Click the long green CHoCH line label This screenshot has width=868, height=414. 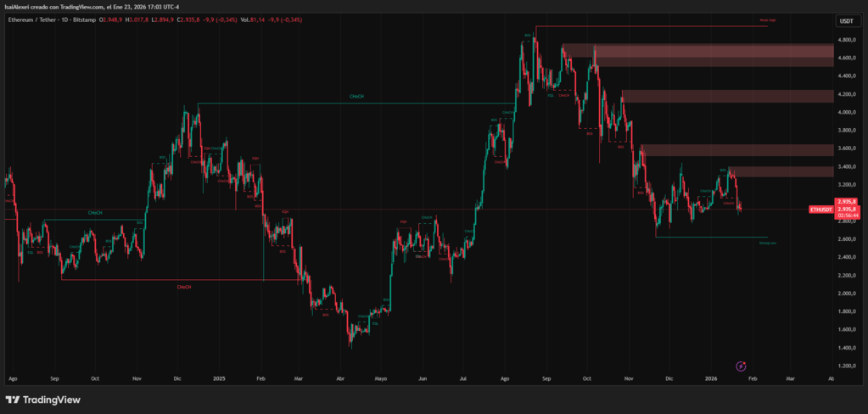pyautogui.click(x=357, y=98)
